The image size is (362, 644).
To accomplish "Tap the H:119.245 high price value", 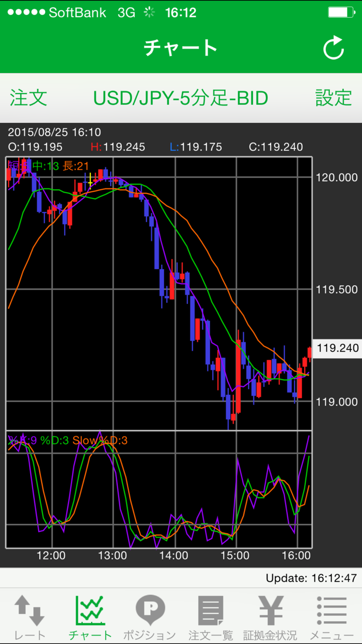I will tap(118, 147).
